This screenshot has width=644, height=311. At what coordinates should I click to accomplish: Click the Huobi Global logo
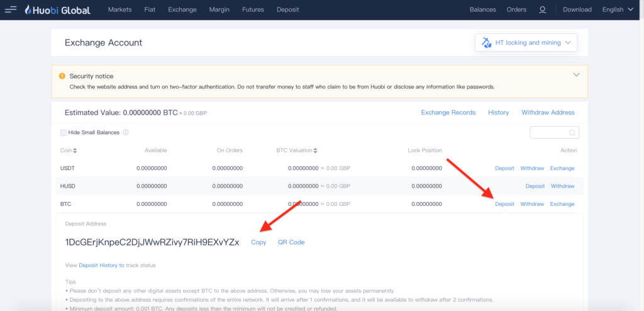[57, 10]
